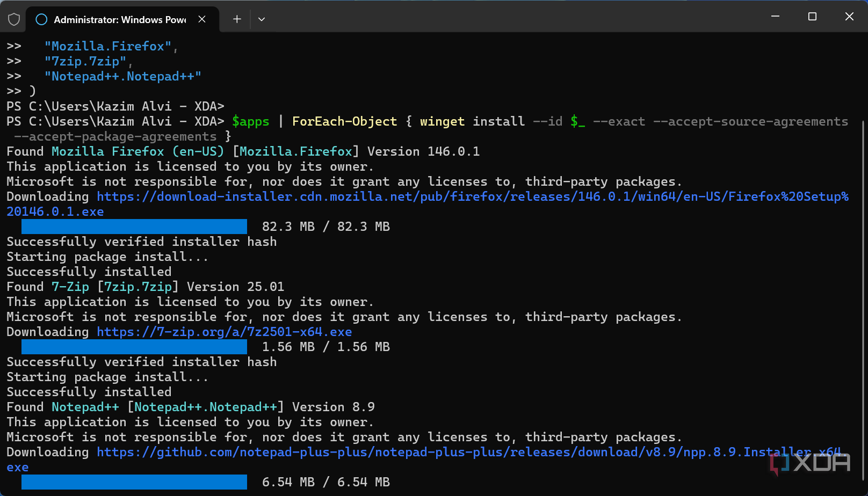868x496 pixels.
Task: Click the $apps variable in the command
Action: pyautogui.click(x=250, y=122)
